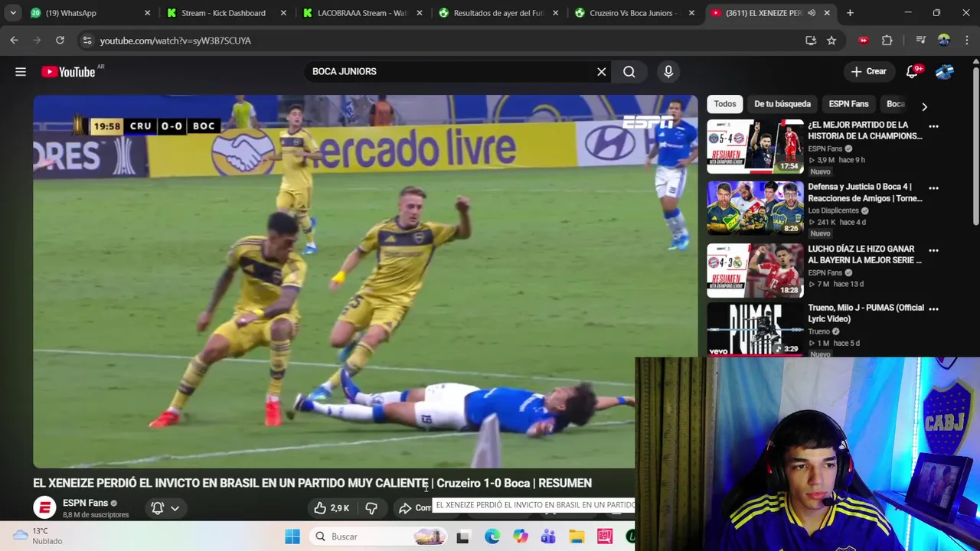Open the tab search dropdown arrow

click(x=13, y=13)
